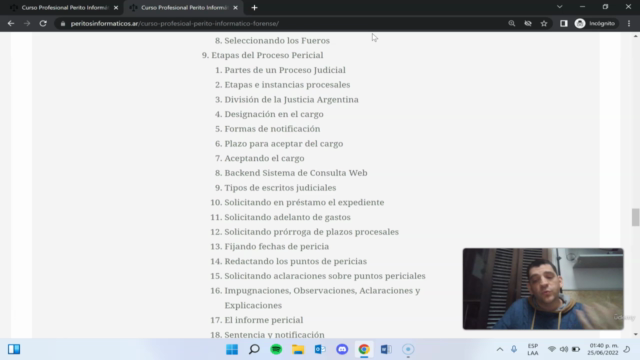Expand the tab search dropdown arrow
This screenshot has height=360, width=640.
coord(560,7)
